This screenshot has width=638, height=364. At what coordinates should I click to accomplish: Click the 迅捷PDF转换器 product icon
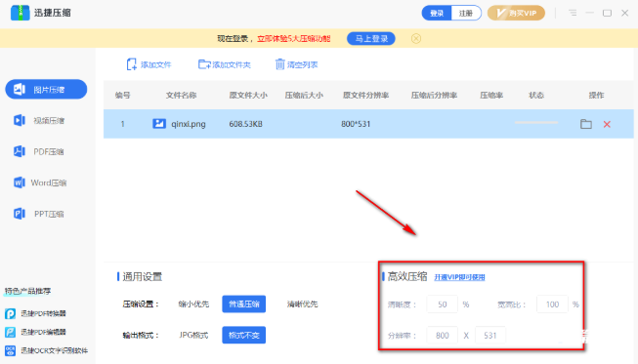pos(10,313)
